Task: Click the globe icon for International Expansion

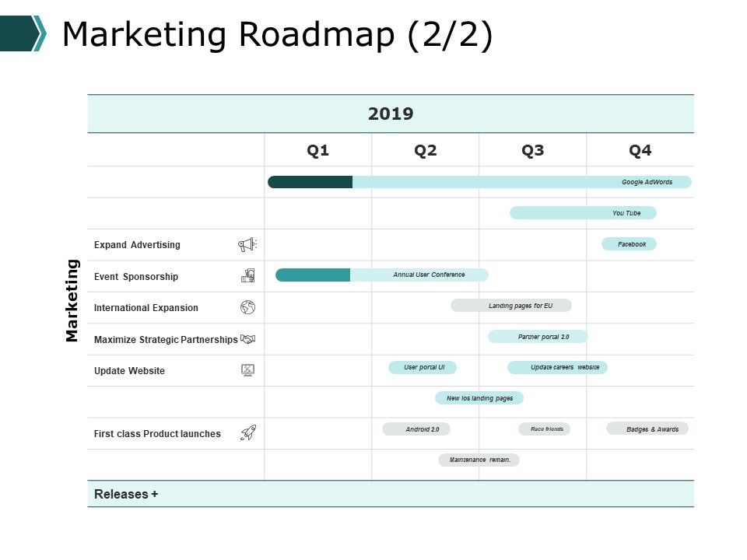Action: coord(247,307)
